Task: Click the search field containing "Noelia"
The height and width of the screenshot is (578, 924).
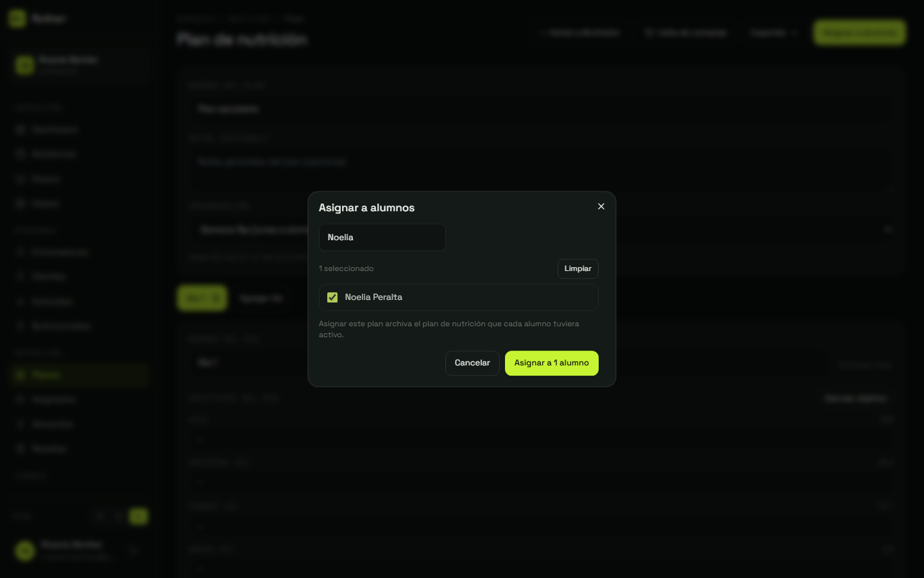Action: (382, 238)
